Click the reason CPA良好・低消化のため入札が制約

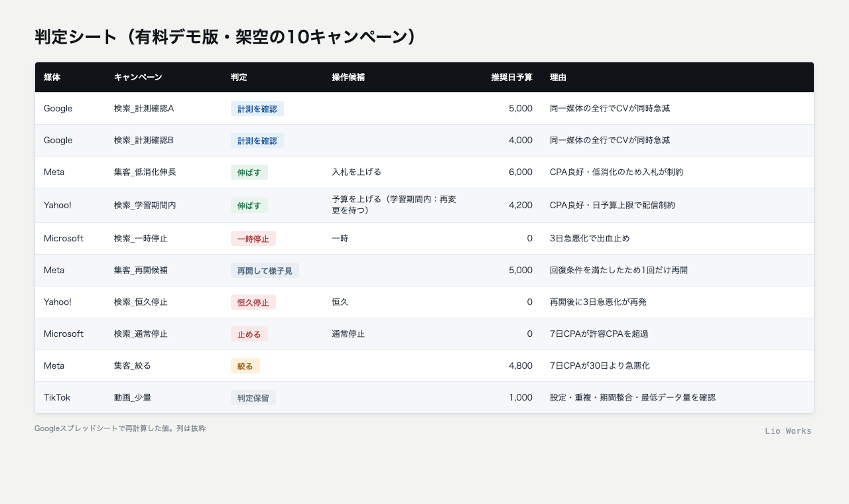[616, 172]
